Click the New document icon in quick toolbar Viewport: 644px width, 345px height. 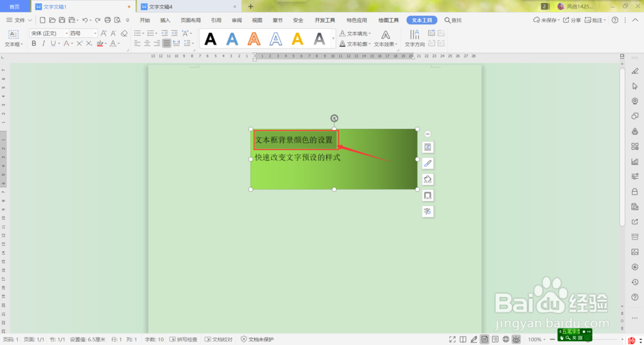pos(43,20)
